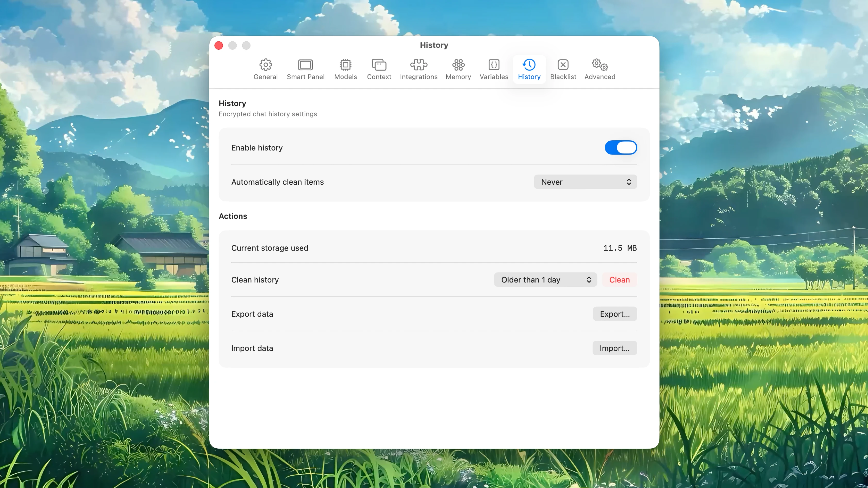Toggle the Enable history switch
The height and width of the screenshot is (488, 868).
tap(621, 148)
